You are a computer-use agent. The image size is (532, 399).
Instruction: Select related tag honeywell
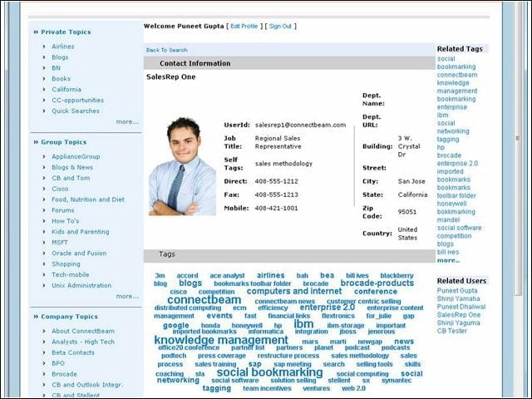point(451,204)
